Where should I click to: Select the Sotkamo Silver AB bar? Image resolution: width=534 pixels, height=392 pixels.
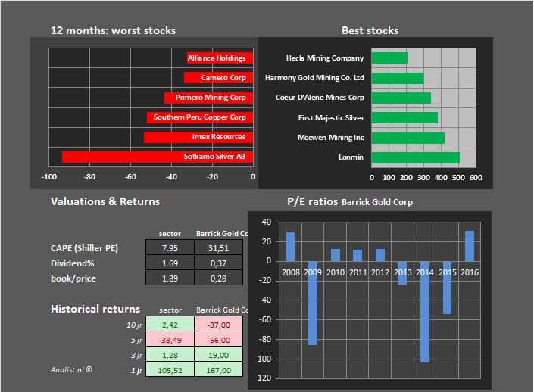pos(158,157)
